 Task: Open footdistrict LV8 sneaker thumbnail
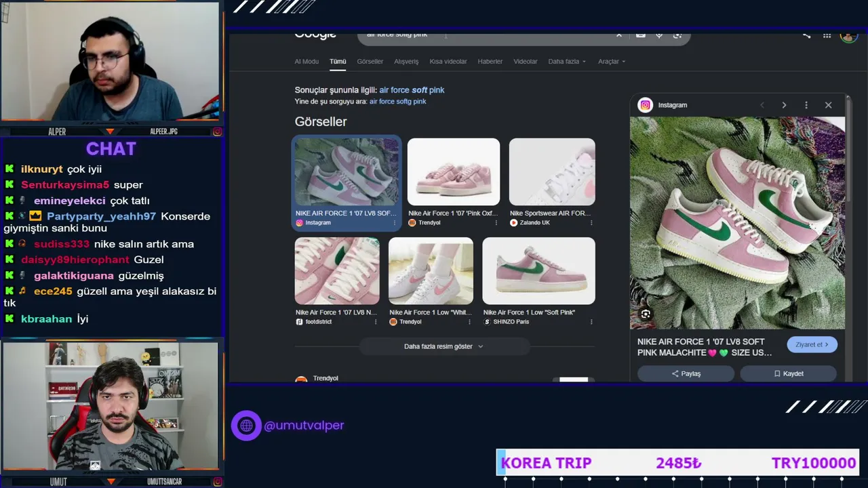coord(337,271)
